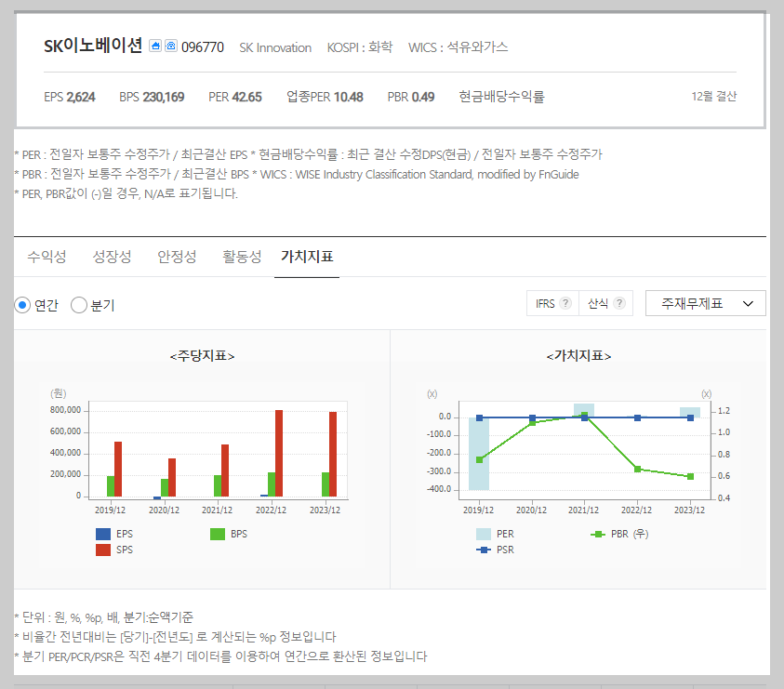
Task: Click the <주당지표> chart title
Action: tap(202, 356)
